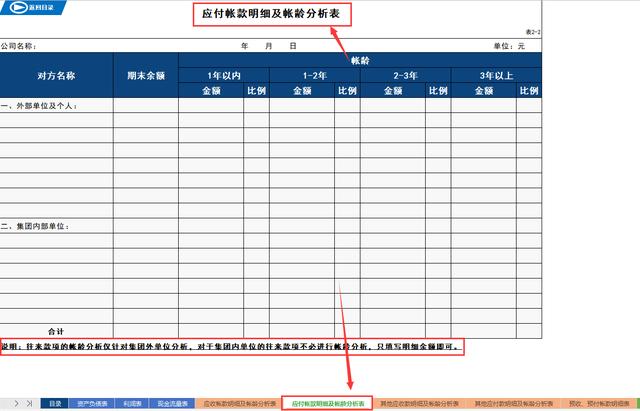Select 比例 header under 3年以上
This screenshot has height=411, width=640.
point(529,91)
